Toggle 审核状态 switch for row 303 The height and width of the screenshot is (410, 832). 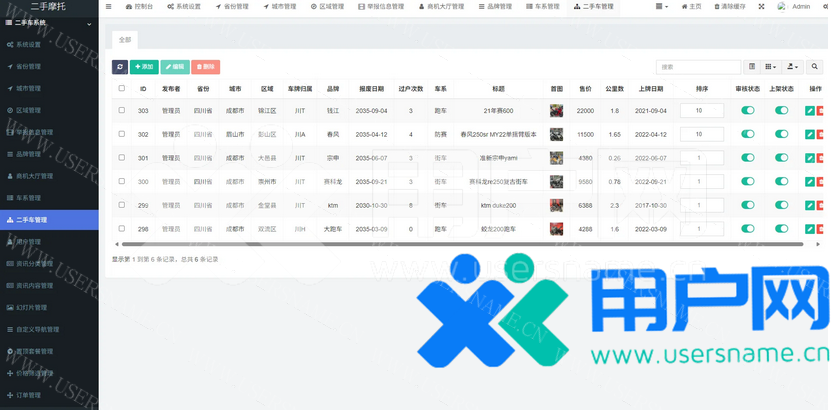pyautogui.click(x=747, y=111)
